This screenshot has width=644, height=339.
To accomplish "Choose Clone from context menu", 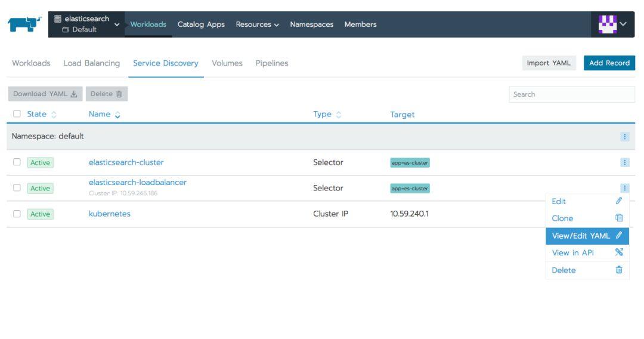I will (587, 218).
